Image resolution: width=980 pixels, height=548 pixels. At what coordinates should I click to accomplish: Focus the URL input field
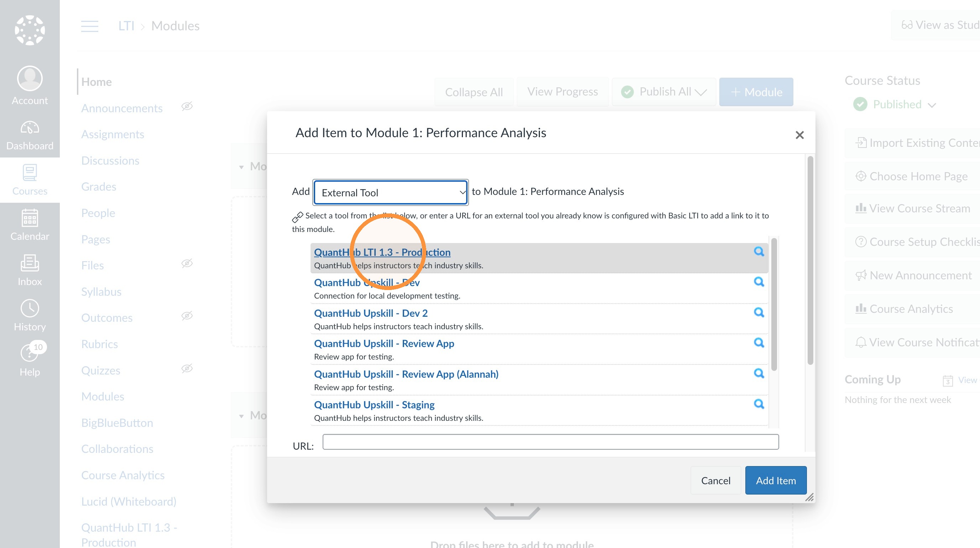coord(551,441)
